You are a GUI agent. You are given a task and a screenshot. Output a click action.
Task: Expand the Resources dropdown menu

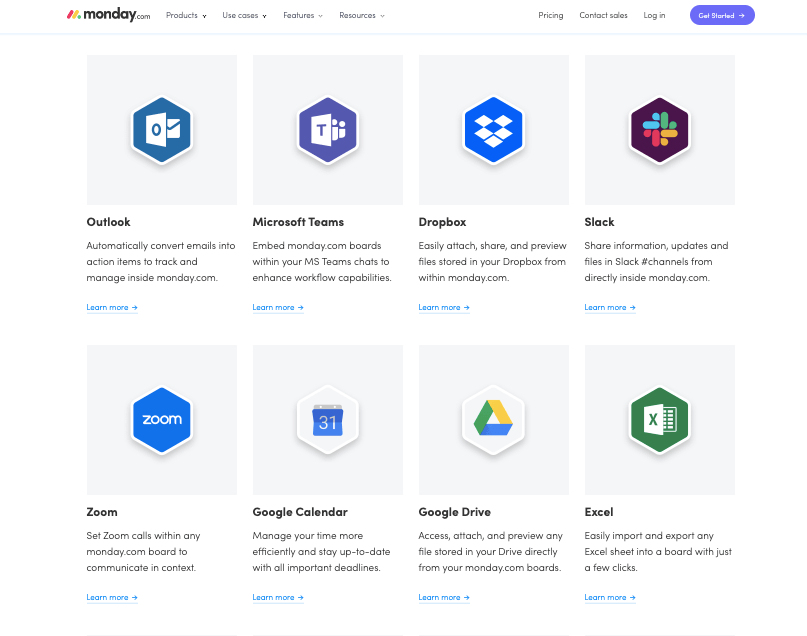point(362,15)
